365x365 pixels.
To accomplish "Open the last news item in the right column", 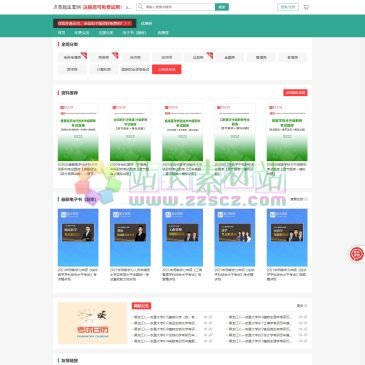I will [x=260, y=341].
